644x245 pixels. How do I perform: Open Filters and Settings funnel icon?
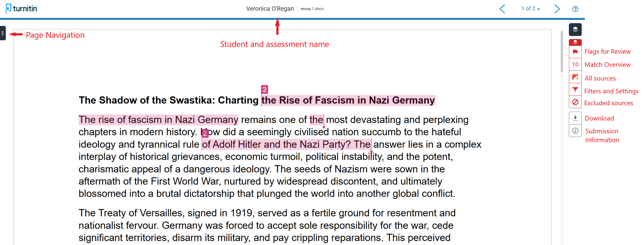click(575, 90)
